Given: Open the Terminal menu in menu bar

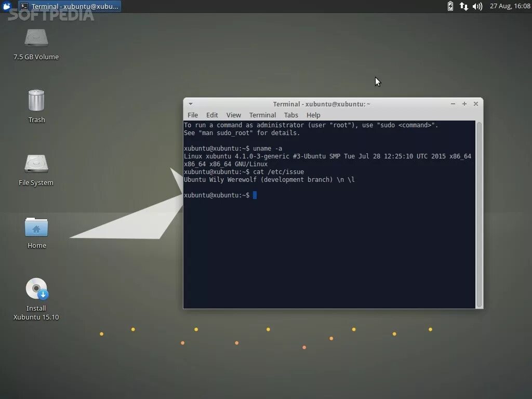Looking at the screenshot, I should (x=262, y=115).
